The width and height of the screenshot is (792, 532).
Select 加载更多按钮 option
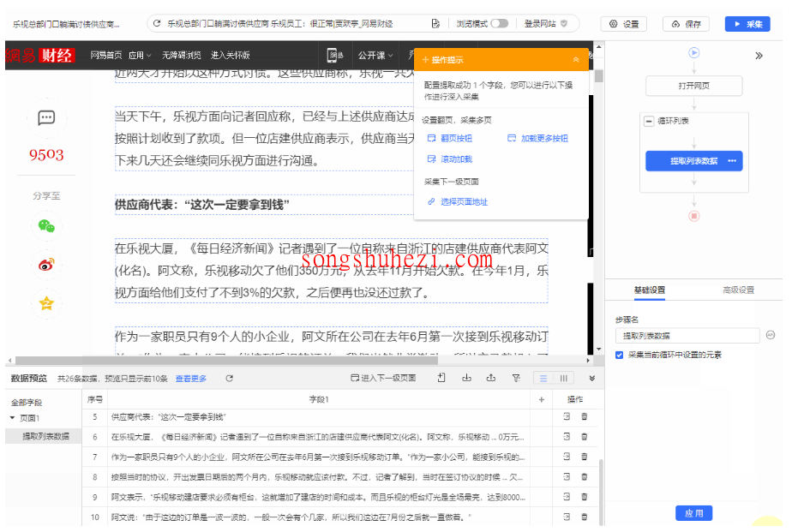click(538, 138)
